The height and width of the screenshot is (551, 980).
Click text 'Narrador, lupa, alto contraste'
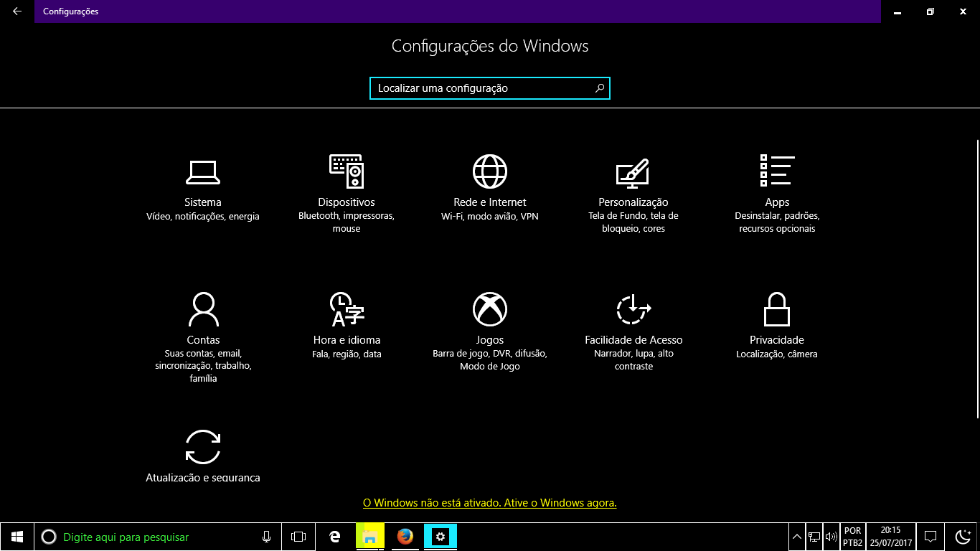pyautogui.click(x=633, y=360)
